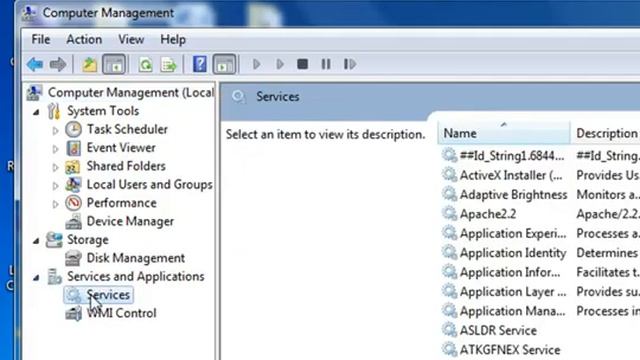Select the ASLDR Service row
Image resolution: width=640 pixels, height=360 pixels.
point(498,331)
